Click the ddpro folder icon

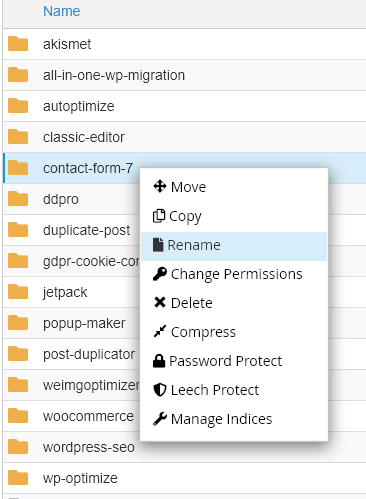(18, 199)
